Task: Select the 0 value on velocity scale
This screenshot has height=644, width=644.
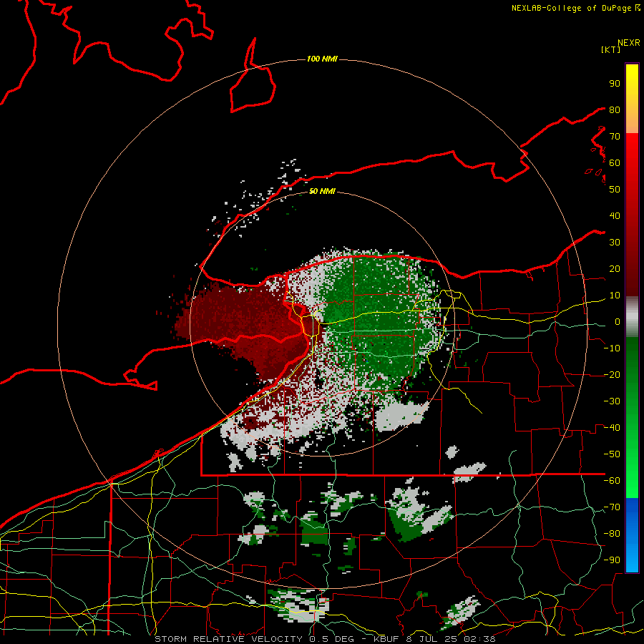Action: click(x=618, y=322)
